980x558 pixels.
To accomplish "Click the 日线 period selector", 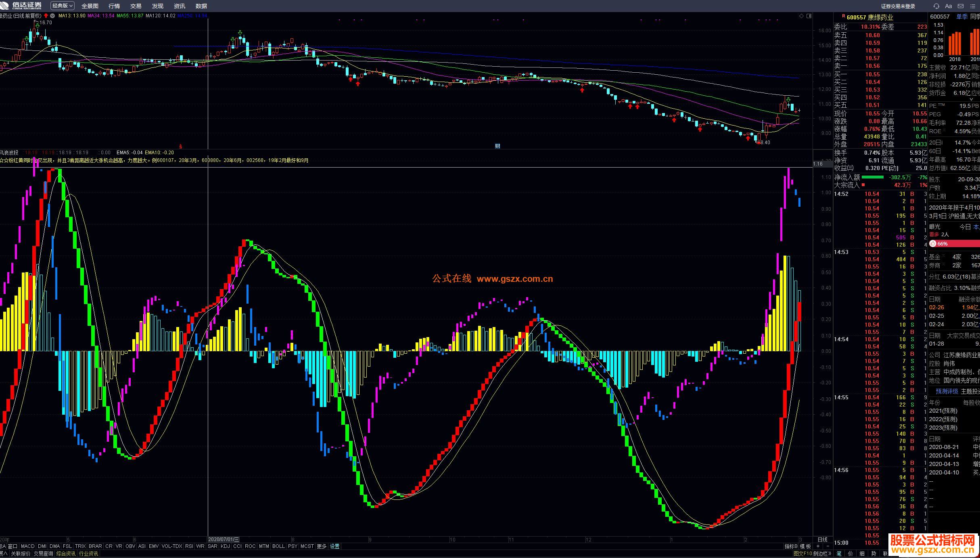I will (x=822, y=539).
